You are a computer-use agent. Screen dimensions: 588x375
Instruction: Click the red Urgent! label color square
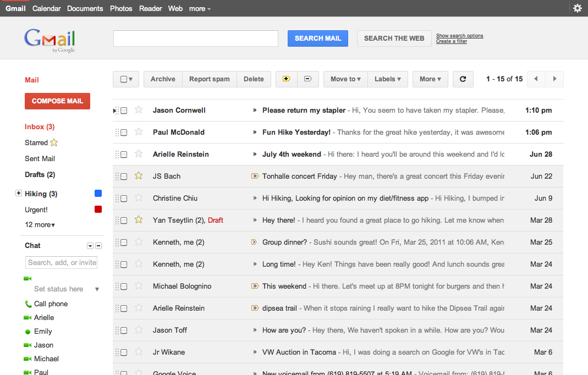coord(98,209)
